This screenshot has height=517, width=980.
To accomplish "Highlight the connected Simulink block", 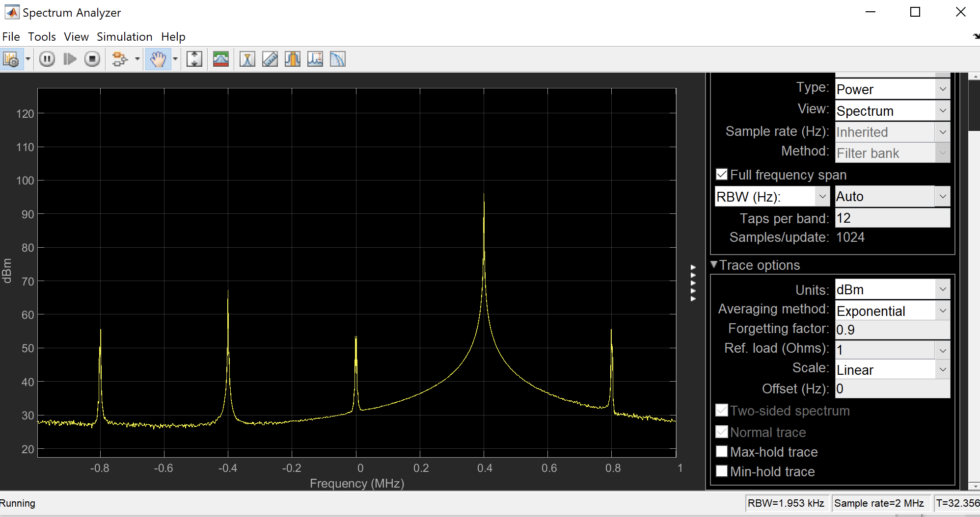I will pyautogui.click(x=121, y=59).
